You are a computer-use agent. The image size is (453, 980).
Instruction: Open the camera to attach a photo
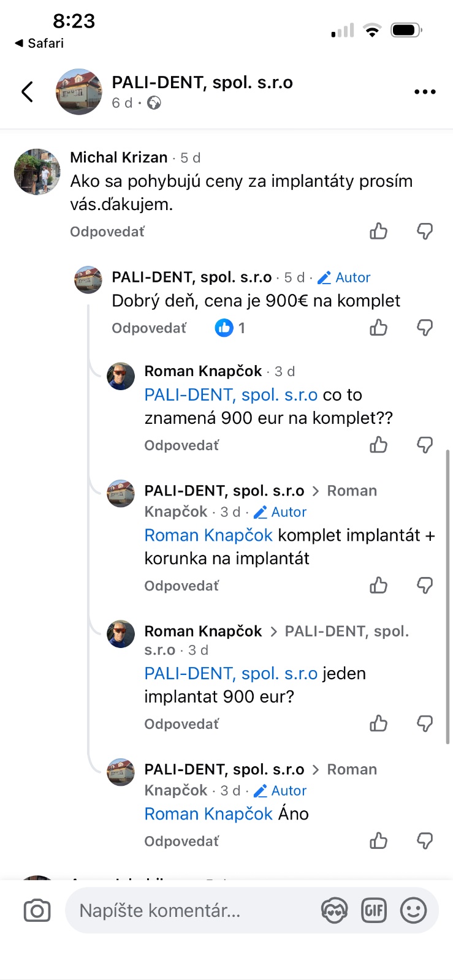coord(37,911)
